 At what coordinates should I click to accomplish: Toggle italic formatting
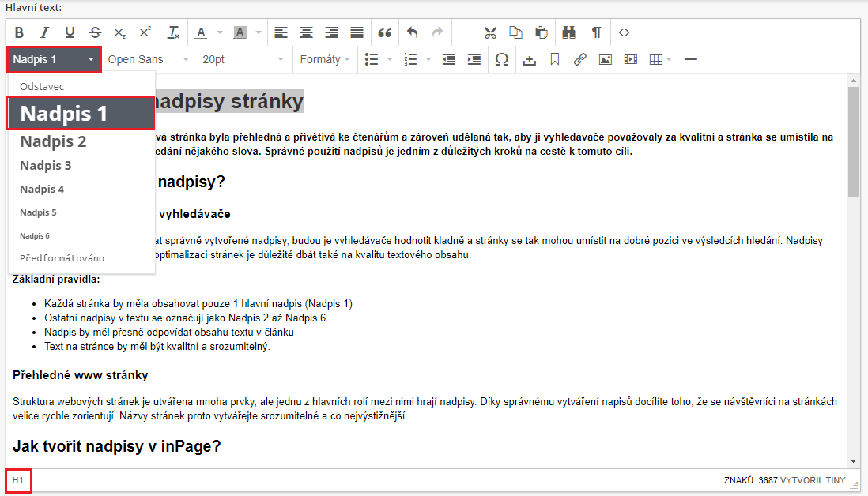44,32
